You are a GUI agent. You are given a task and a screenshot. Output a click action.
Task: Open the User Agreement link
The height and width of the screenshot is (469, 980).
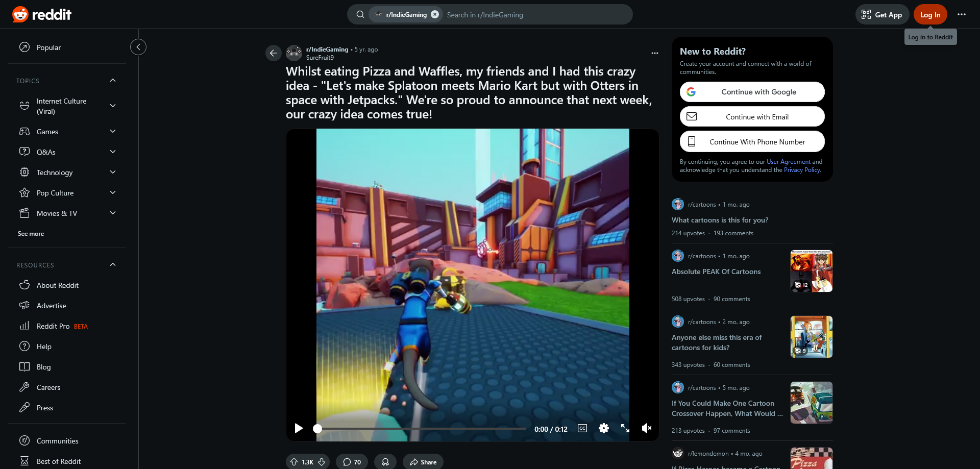(788, 162)
